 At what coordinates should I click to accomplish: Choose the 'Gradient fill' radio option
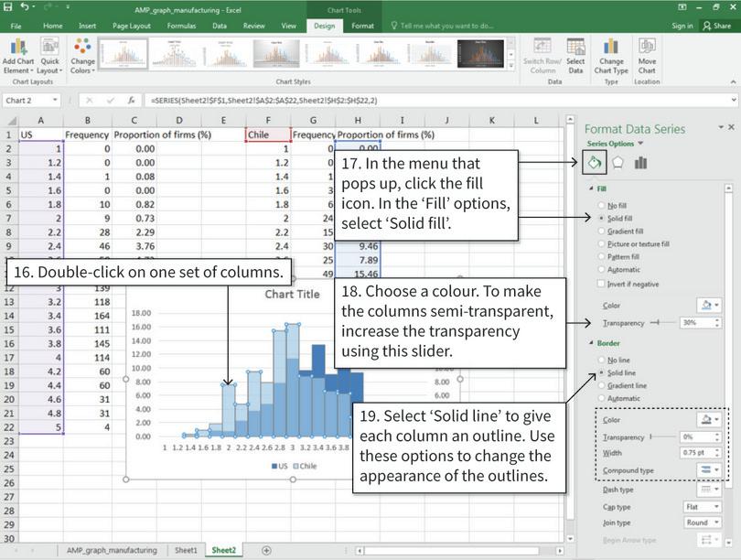pos(600,232)
